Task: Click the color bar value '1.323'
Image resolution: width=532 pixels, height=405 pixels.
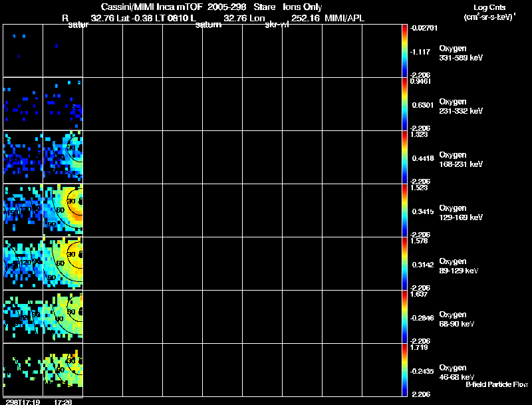Action: [419, 134]
